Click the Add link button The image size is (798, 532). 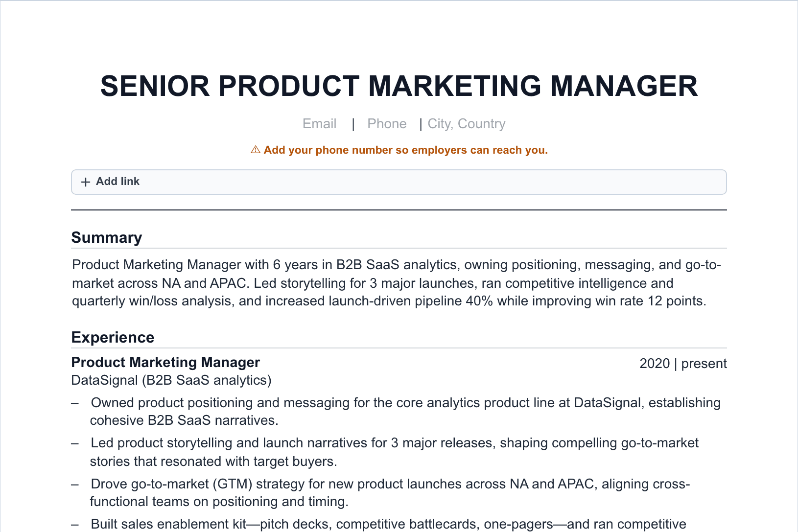(399, 182)
